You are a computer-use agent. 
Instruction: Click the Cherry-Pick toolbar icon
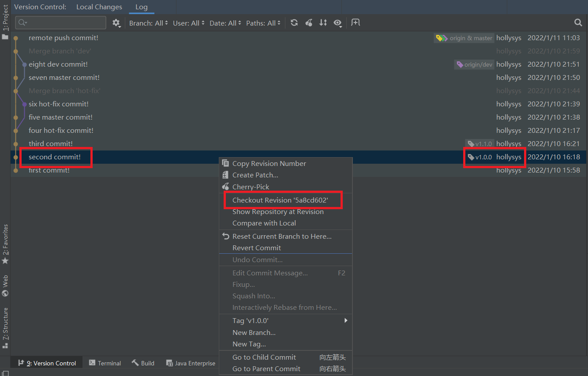(309, 23)
